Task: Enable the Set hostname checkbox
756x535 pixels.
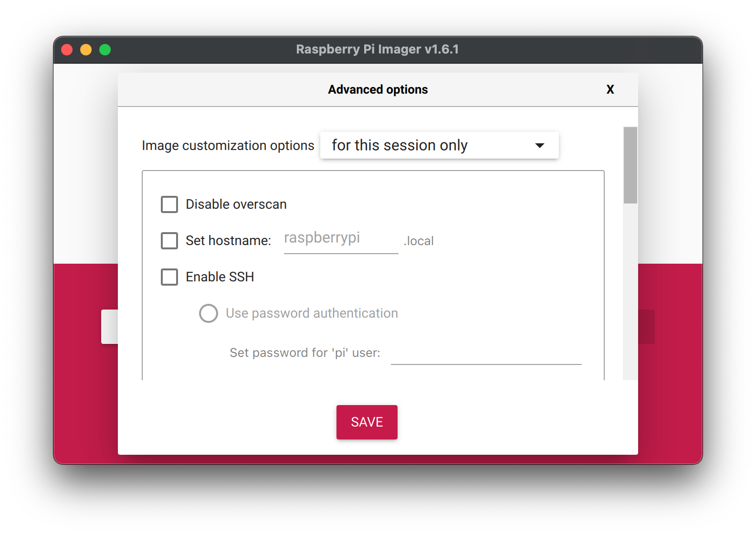Action: [x=169, y=241]
